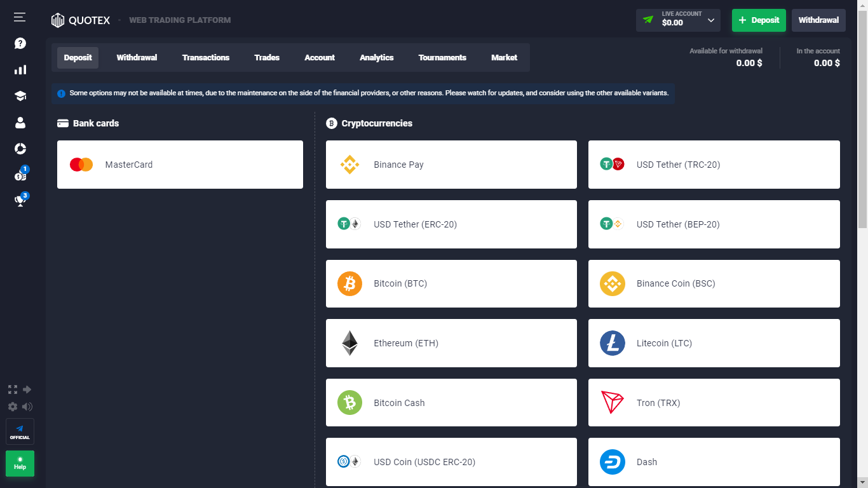
Task: Click the WEB TRADING PLATFORM header text
Action: [180, 20]
